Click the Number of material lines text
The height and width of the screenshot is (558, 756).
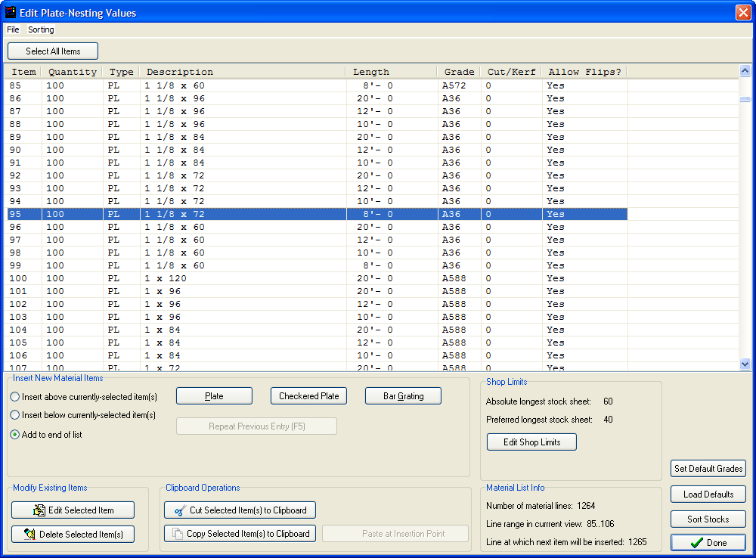point(541,506)
